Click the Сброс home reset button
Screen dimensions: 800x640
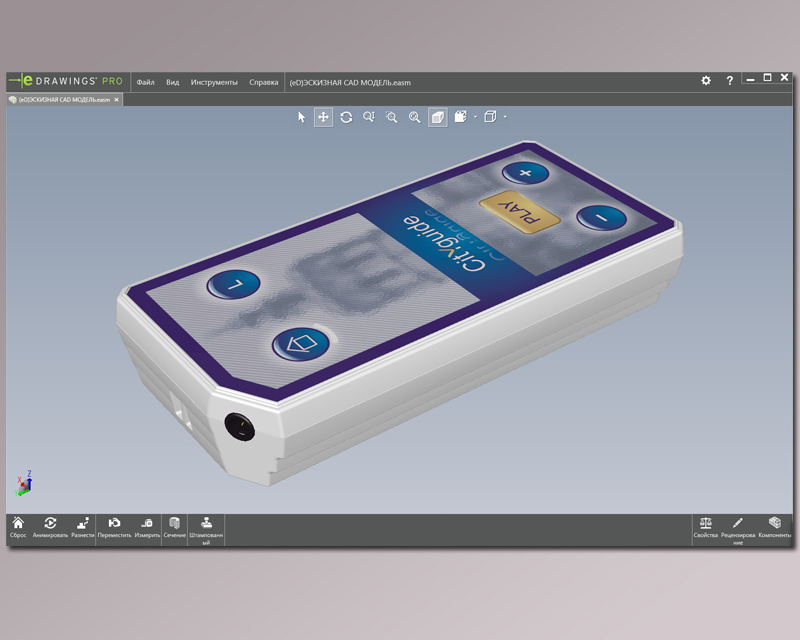click(x=18, y=527)
